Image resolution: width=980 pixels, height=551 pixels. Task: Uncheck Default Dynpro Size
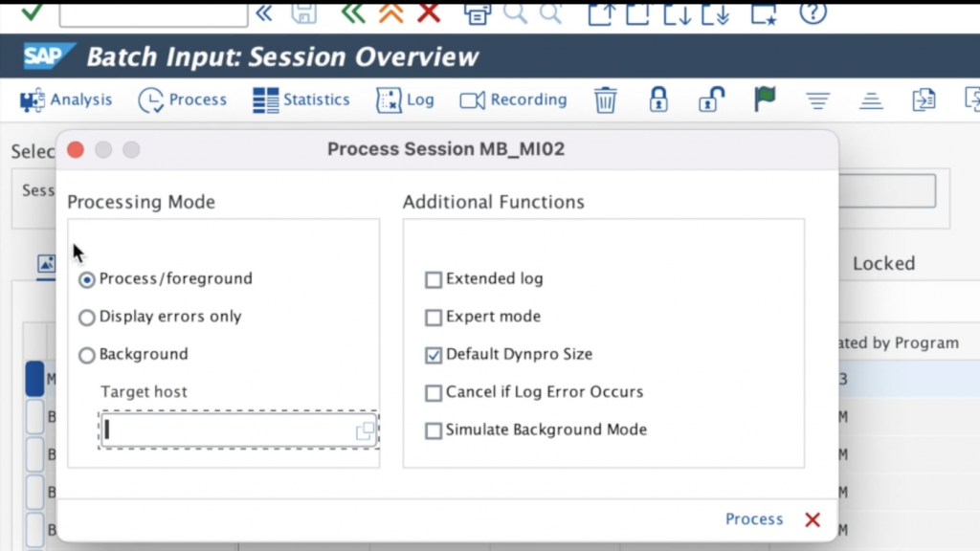433,354
